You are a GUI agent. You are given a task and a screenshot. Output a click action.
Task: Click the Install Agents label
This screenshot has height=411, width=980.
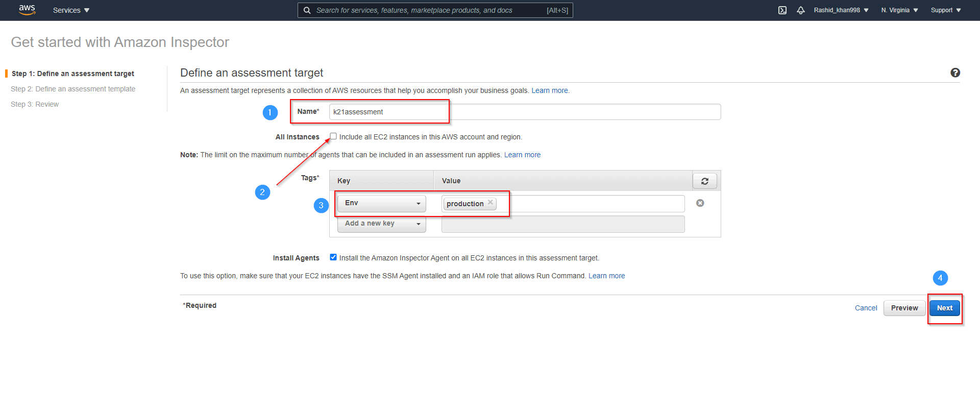[296, 258]
